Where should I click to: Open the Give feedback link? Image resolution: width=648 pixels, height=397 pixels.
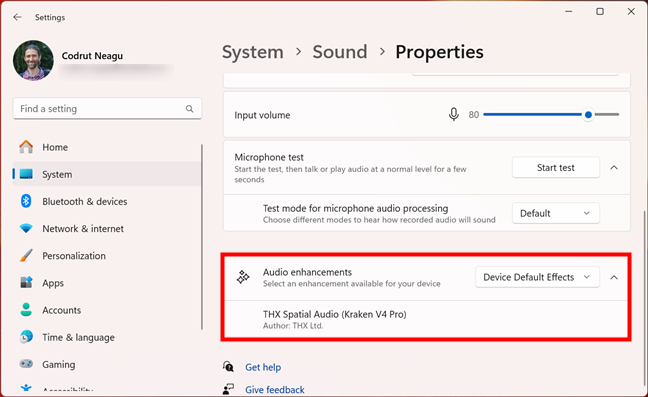275,390
